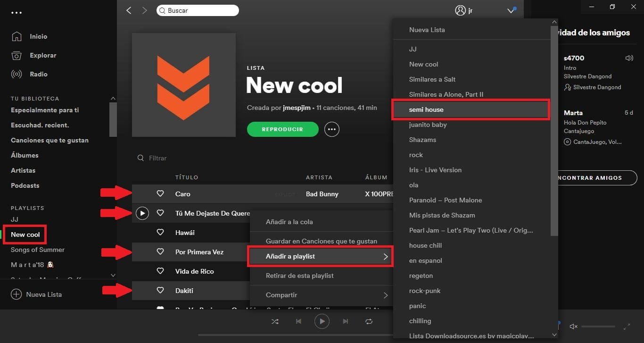Adjust the volume slider

(598, 326)
